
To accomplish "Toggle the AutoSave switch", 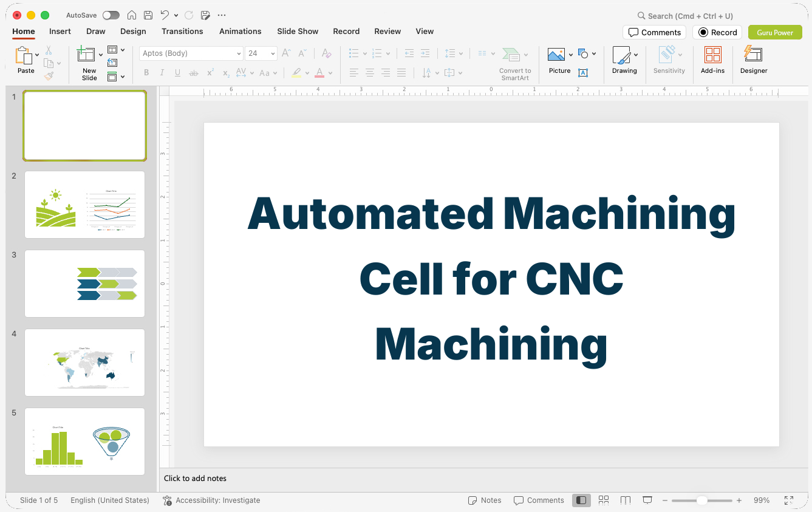I will coord(111,15).
